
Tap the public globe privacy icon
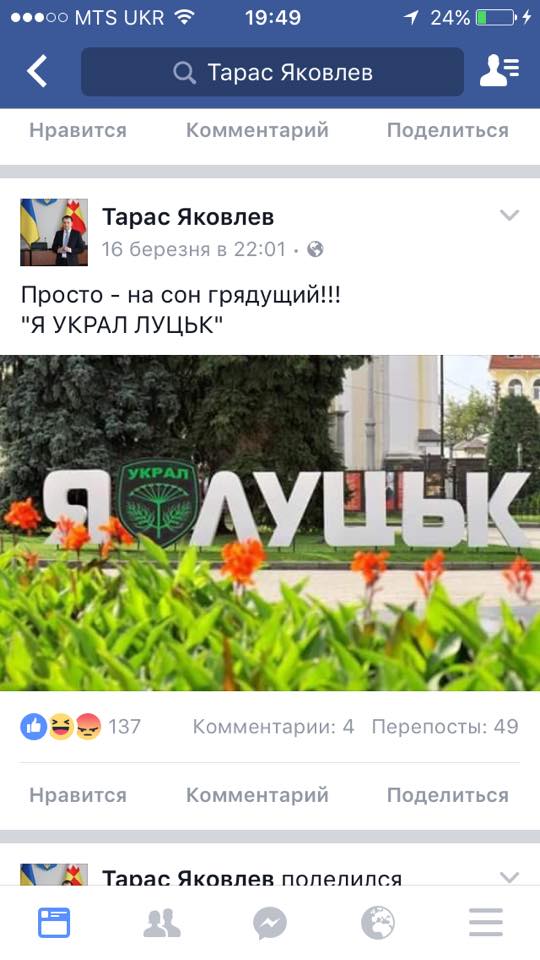tap(315, 249)
